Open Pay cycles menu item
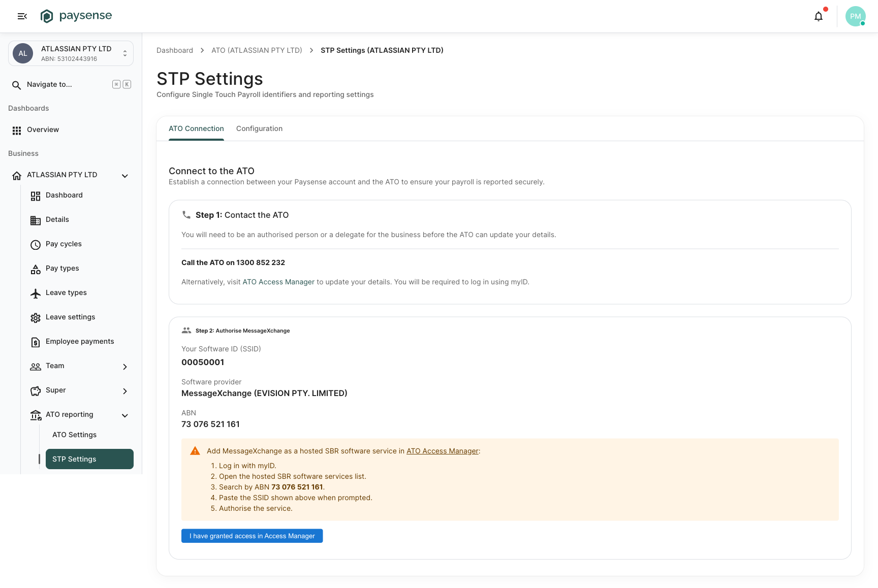This screenshot has height=588, width=878. click(80, 244)
